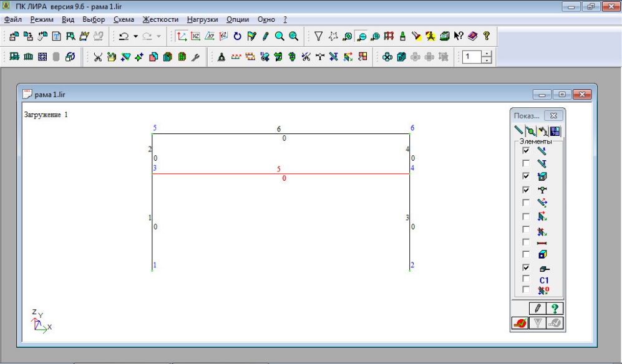Click the blue rotate model icon
This screenshot has height=364, width=622.
tap(237, 36)
